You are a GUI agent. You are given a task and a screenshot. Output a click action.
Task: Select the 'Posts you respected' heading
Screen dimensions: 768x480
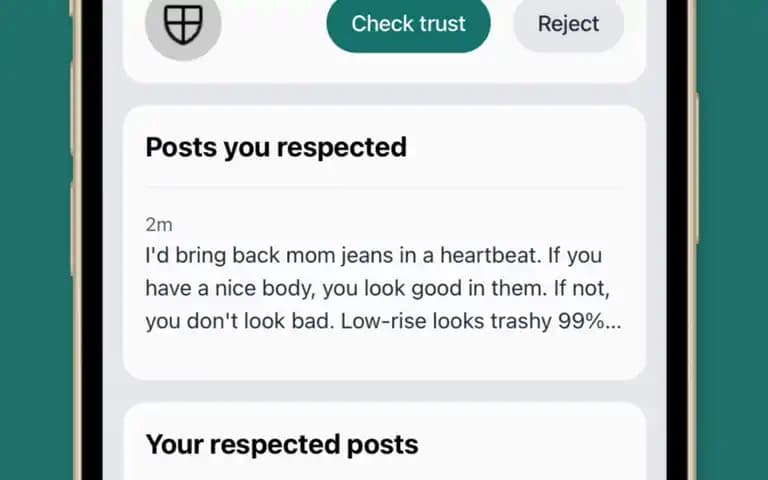tap(276, 147)
